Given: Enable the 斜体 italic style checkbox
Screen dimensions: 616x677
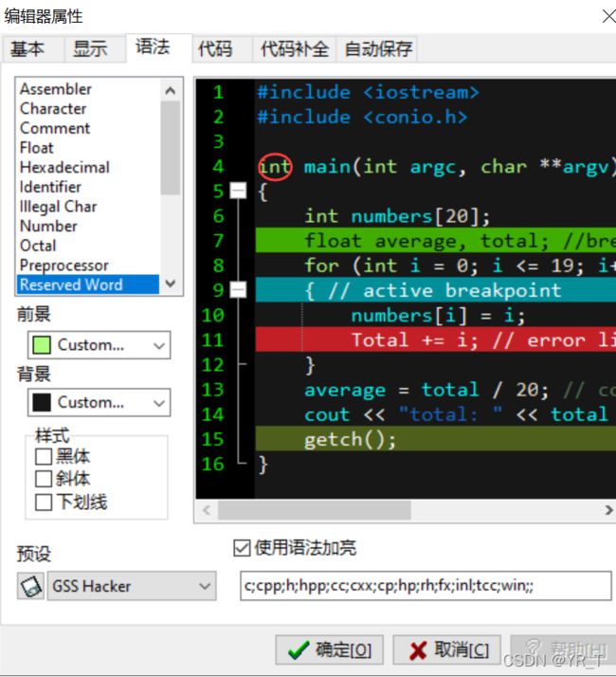Looking at the screenshot, I should [44, 479].
